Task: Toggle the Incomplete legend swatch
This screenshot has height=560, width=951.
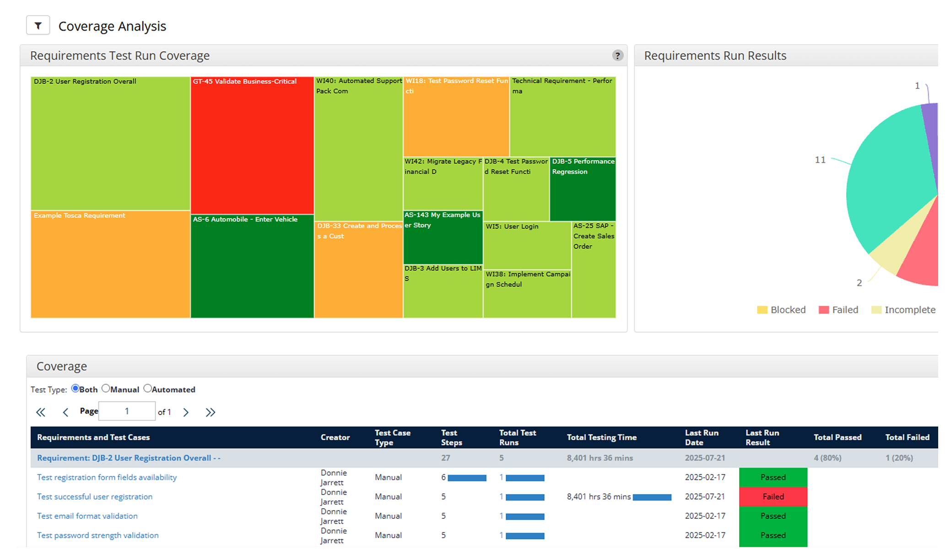Action: pyautogui.click(x=876, y=310)
